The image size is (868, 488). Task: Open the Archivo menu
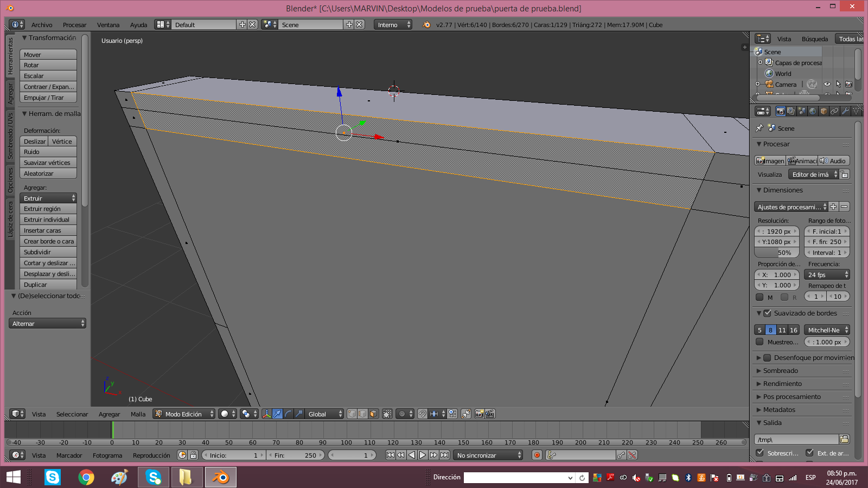42,25
